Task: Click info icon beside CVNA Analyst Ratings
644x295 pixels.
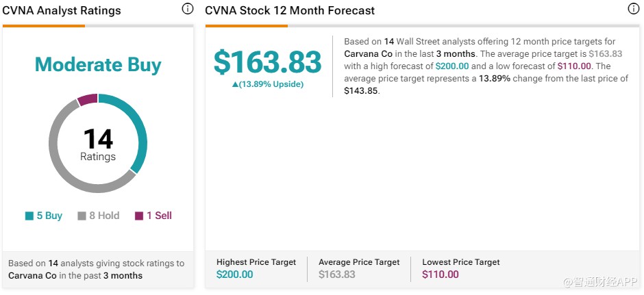Action: click(188, 9)
